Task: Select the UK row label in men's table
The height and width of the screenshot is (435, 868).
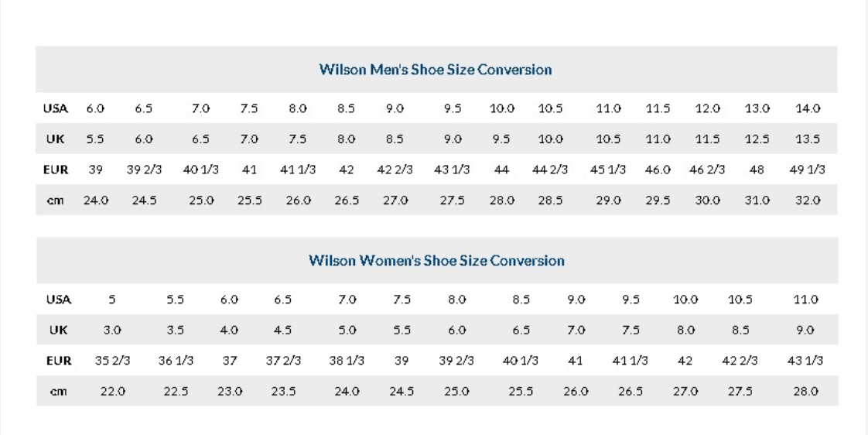Action: coord(56,139)
